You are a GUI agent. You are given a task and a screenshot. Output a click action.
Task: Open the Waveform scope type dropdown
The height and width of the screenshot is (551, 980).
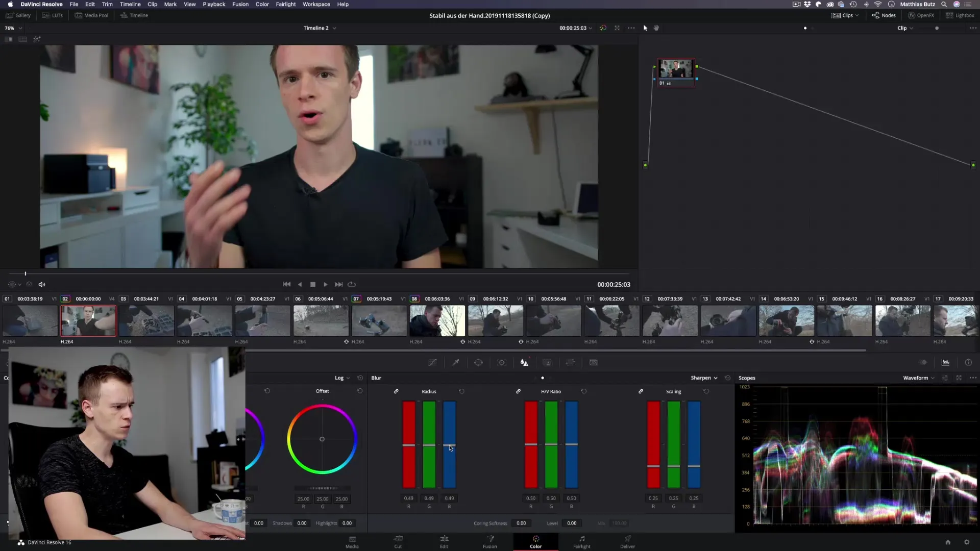(919, 378)
